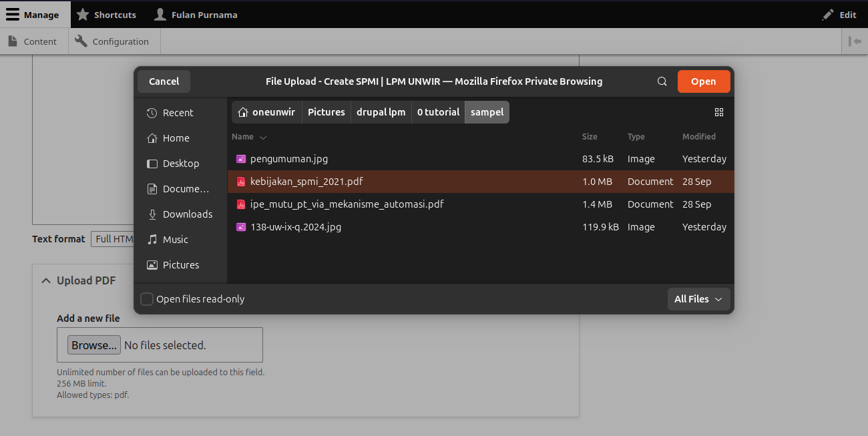
Task: Toggle the Open files read-only checkbox
Action: tap(147, 299)
